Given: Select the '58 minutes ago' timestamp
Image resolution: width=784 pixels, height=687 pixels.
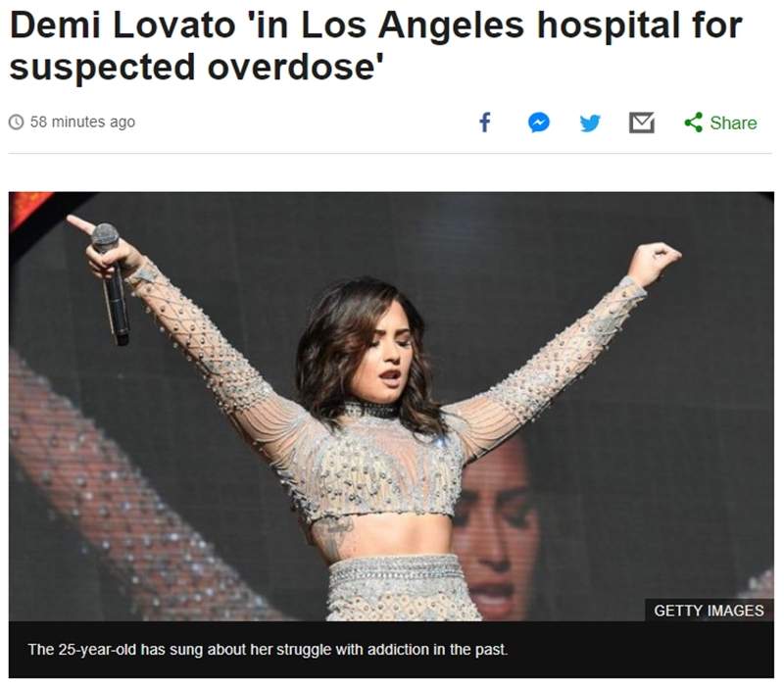Looking at the screenshot, I should (x=82, y=122).
